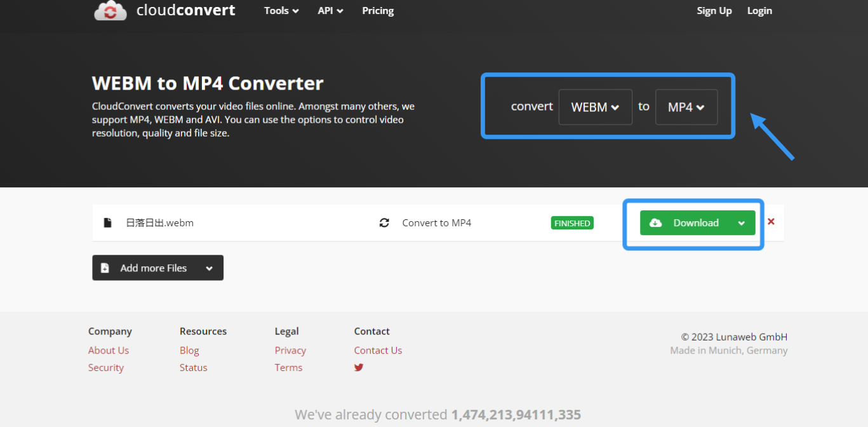Image resolution: width=868 pixels, height=427 pixels.
Task: Open the About Us footer link
Action: pos(109,350)
